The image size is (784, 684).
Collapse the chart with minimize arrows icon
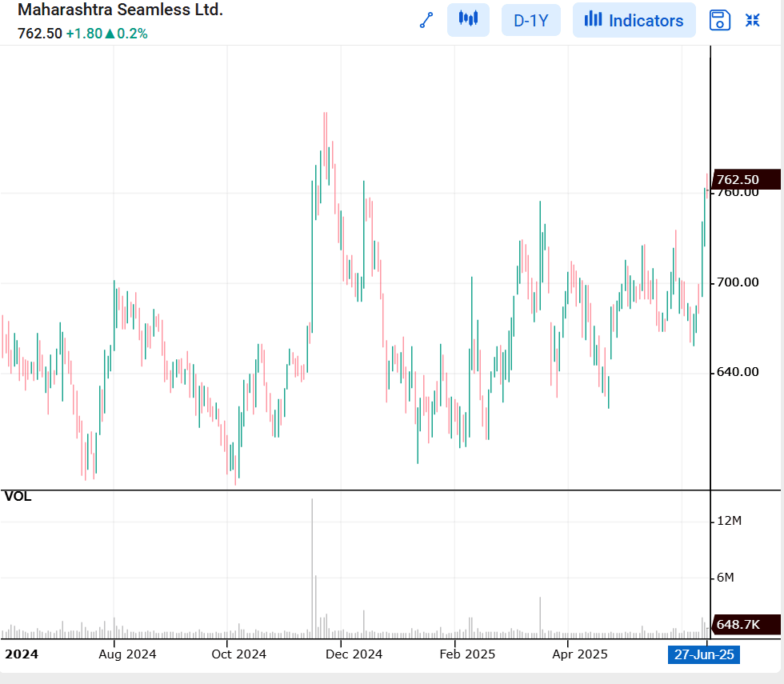[753, 21]
